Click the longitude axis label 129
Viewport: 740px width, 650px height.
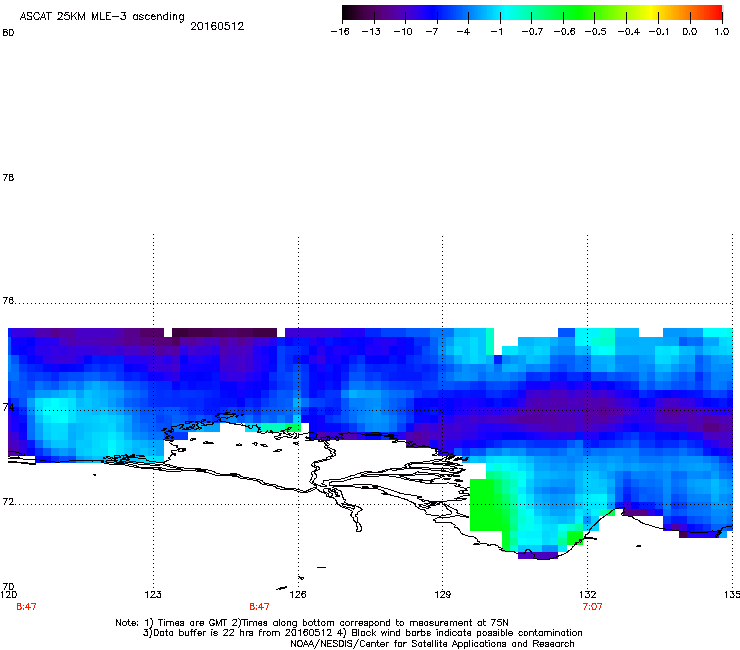click(443, 594)
